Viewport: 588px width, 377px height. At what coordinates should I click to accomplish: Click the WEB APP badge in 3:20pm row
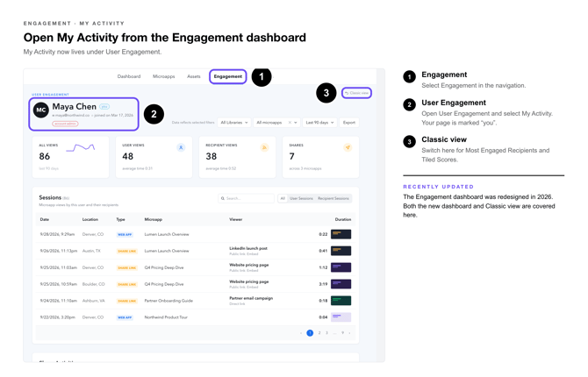[x=125, y=317]
